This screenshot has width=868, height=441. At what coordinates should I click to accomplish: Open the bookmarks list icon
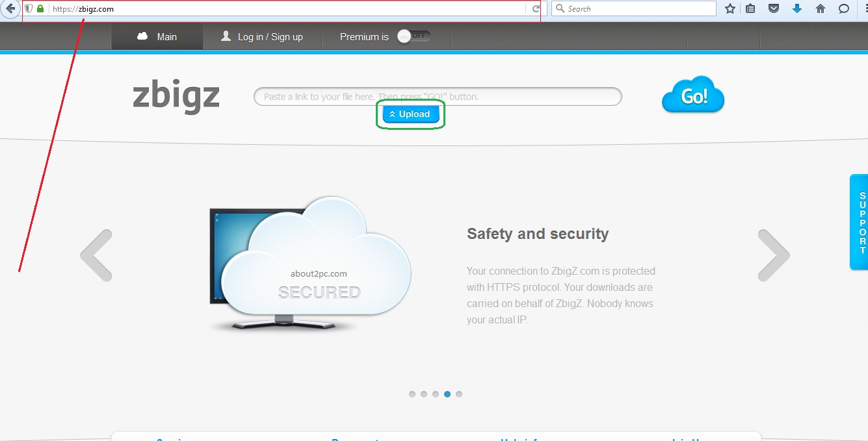point(750,9)
